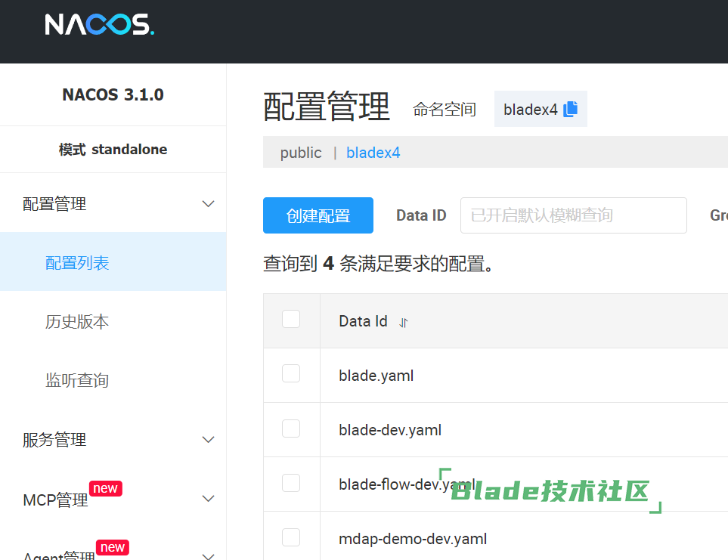Screen dimensions: 728x560
Task: Open 配置列表 in the sidebar
Action: [x=76, y=261]
